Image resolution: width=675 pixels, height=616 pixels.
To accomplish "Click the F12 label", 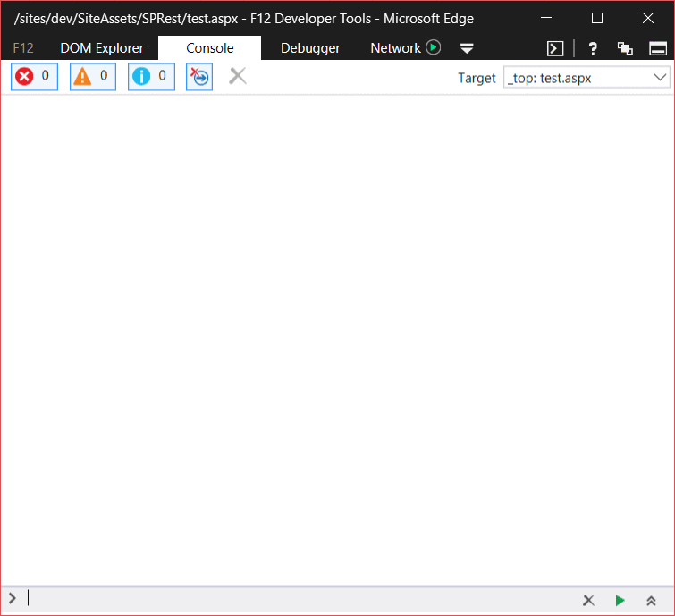I will [23, 47].
